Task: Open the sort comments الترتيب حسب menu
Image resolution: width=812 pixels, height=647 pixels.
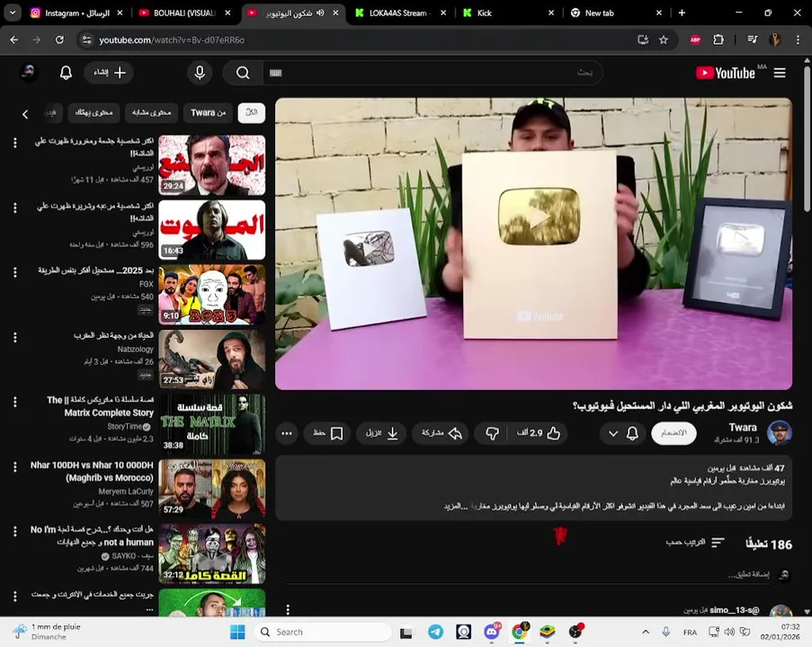Action: coord(695,543)
